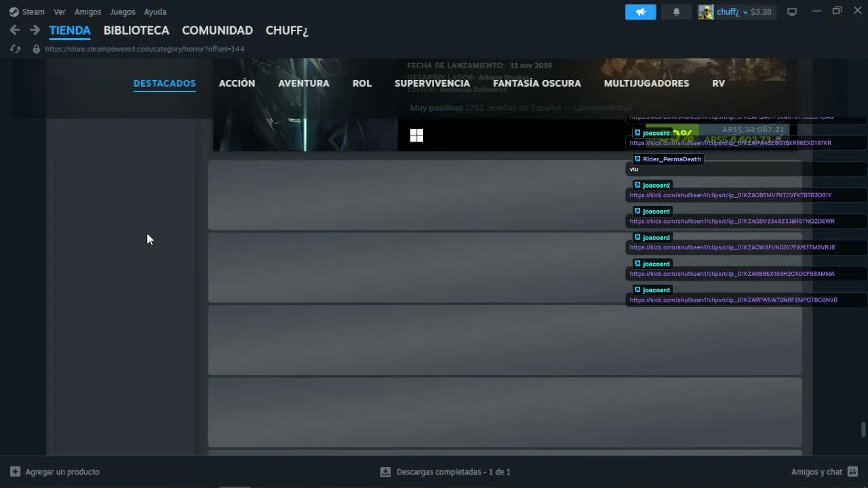Open the CHUFF¿ profile section

[287, 30]
